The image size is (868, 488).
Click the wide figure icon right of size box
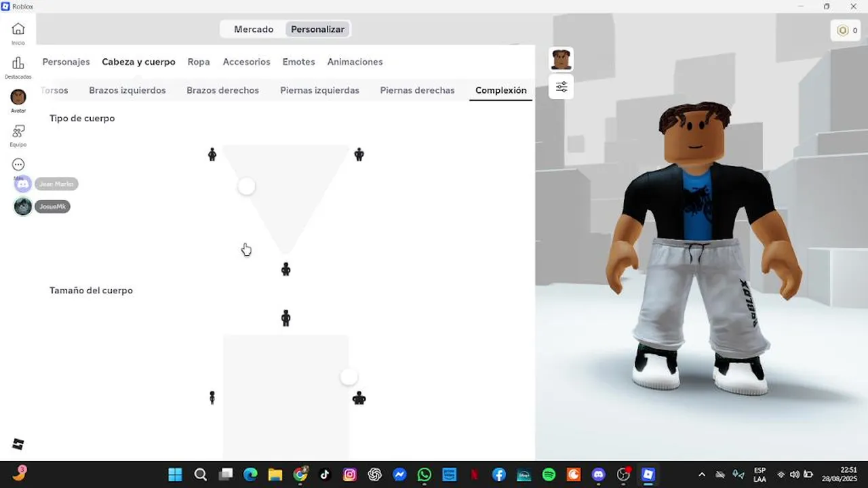click(x=359, y=399)
